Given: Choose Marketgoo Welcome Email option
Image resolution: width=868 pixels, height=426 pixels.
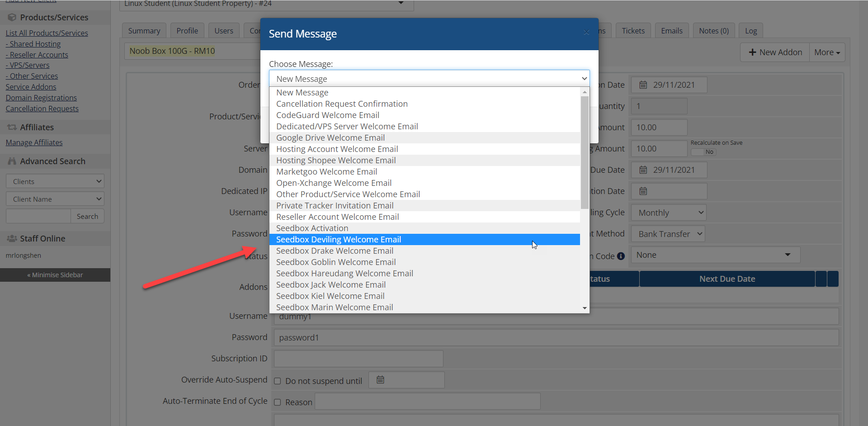Looking at the screenshot, I should [425, 172].
